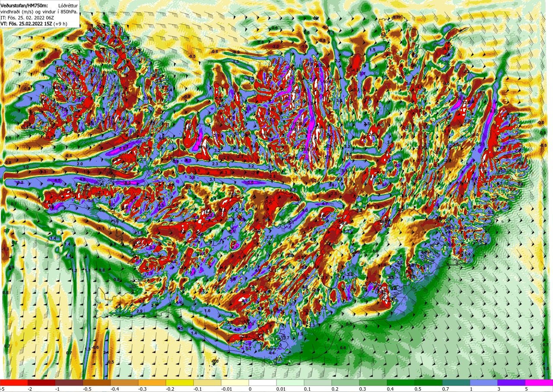Viewport: 553px width, 392px height.
Task: Click the "VT: Fös. 25.02.2022 15Z" valid time
Action: click(x=25, y=24)
